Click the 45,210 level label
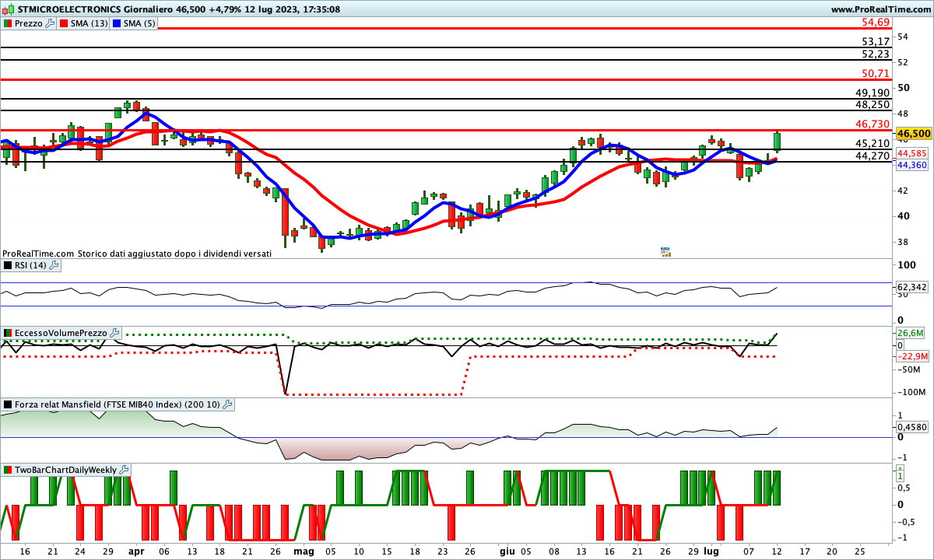 click(873, 143)
